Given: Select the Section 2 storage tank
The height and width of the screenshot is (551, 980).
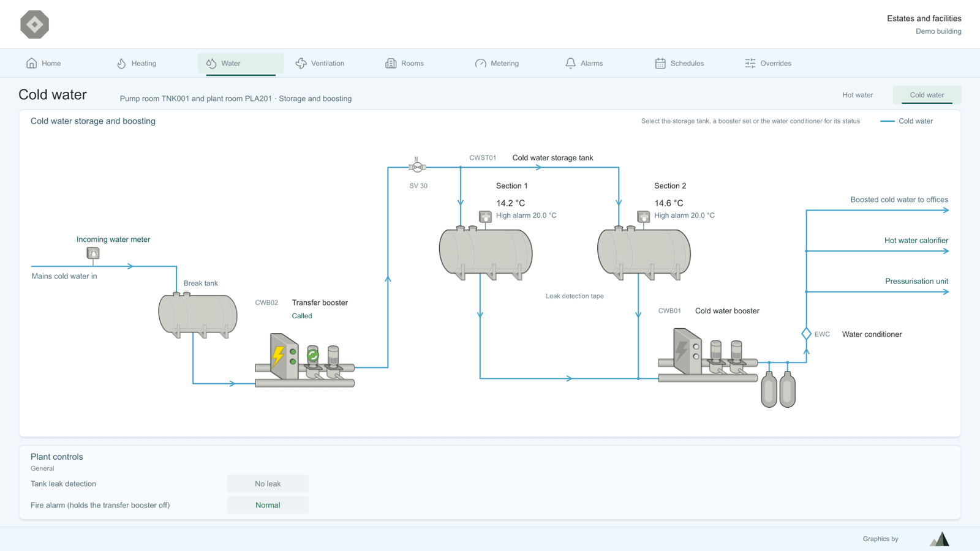Looking at the screenshot, I should [x=644, y=253].
